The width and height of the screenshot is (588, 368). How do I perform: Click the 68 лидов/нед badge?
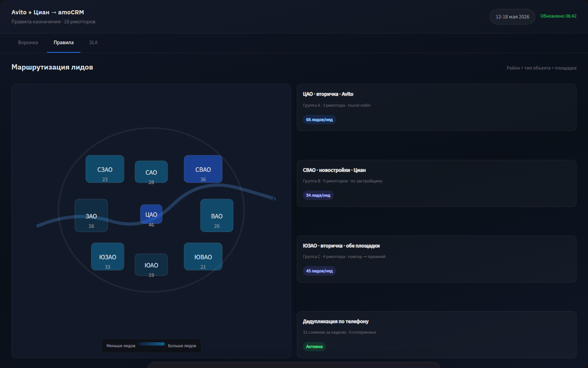pyautogui.click(x=319, y=119)
